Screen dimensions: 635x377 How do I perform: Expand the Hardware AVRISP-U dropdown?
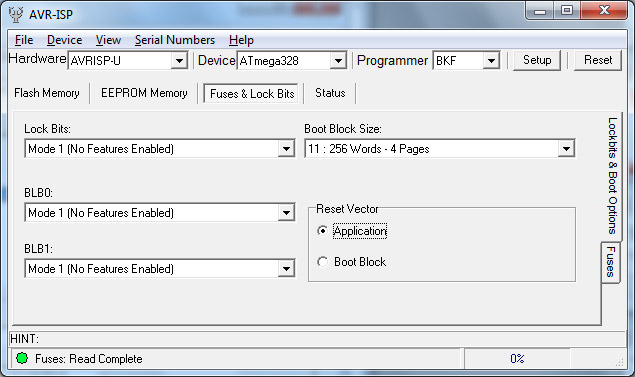coord(179,61)
